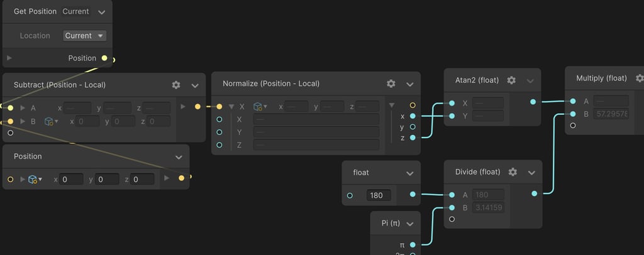Open settings gear on Atan2 node

tap(511, 80)
